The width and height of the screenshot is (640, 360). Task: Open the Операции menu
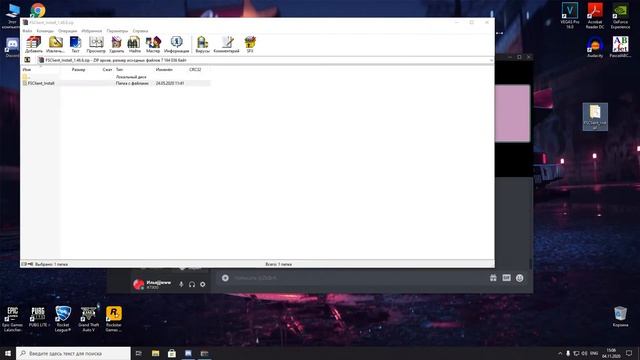67,31
